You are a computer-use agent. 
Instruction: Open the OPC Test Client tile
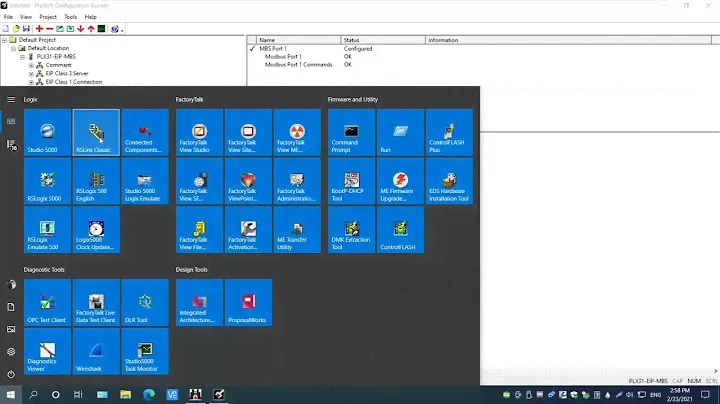click(47, 304)
